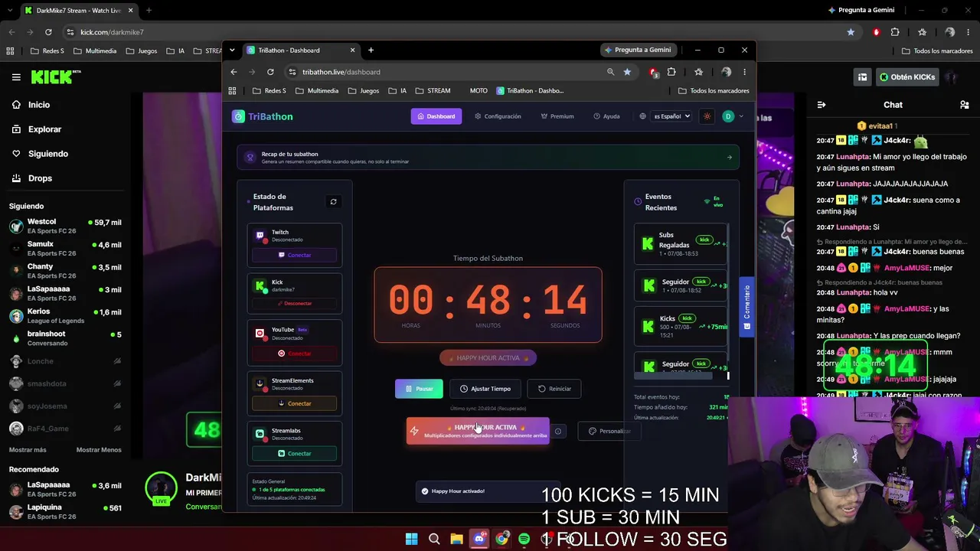Reload the TriBathon dashboard page
This screenshot has height=551, width=980.
tap(270, 72)
